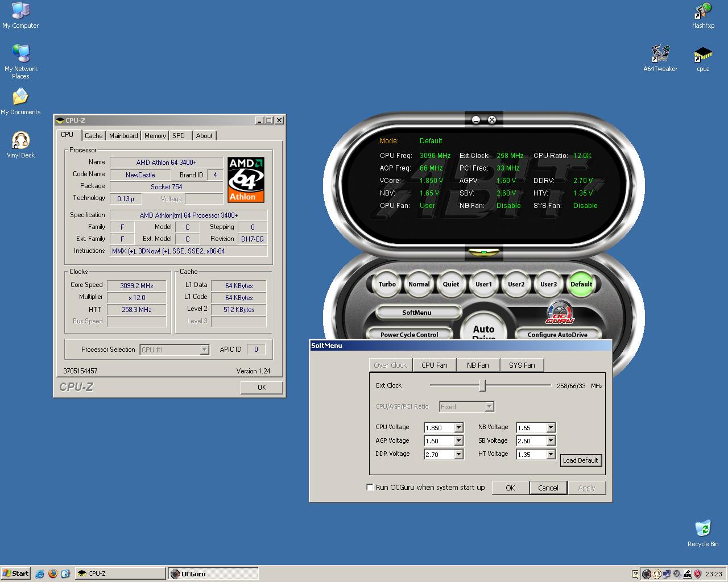Click the red shield tray icon
Viewport: 728px width, 582px height.
[x=697, y=574]
